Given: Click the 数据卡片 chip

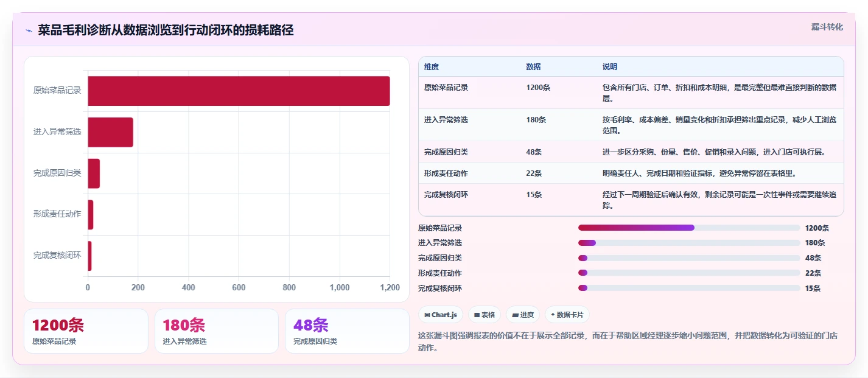Looking at the screenshot, I should coord(567,315).
